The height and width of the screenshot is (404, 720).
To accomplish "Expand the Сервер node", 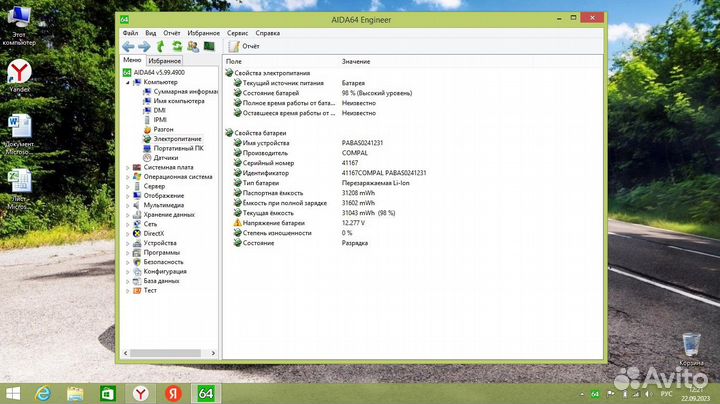I will [128, 186].
